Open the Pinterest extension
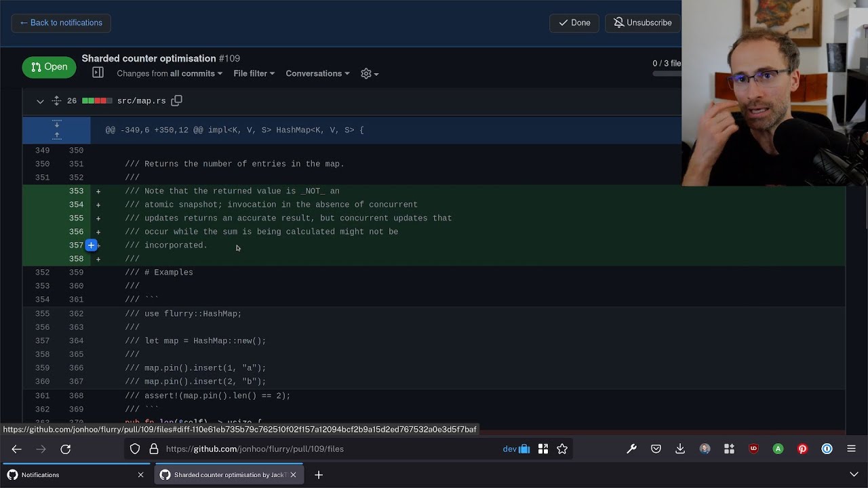 pyautogui.click(x=802, y=449)
